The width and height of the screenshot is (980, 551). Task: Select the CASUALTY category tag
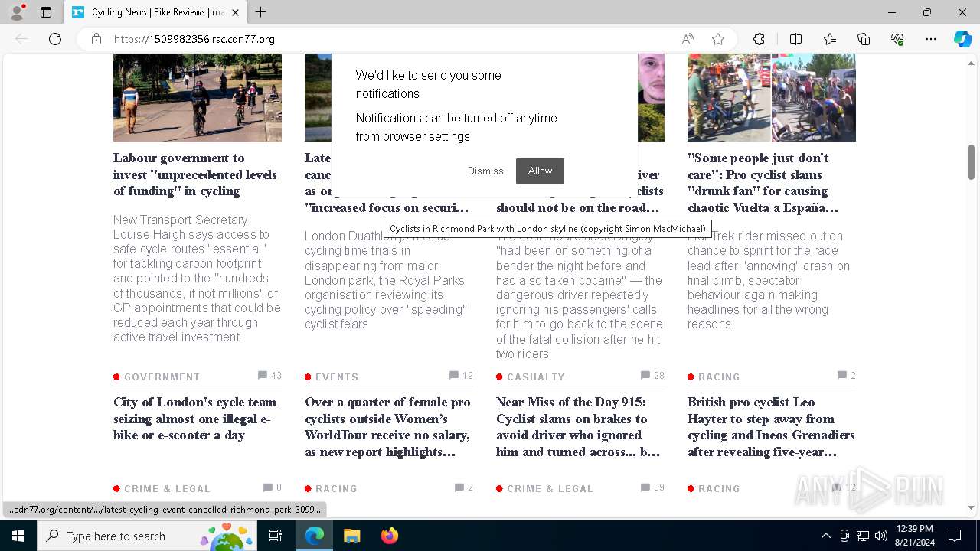coord(536,377)
